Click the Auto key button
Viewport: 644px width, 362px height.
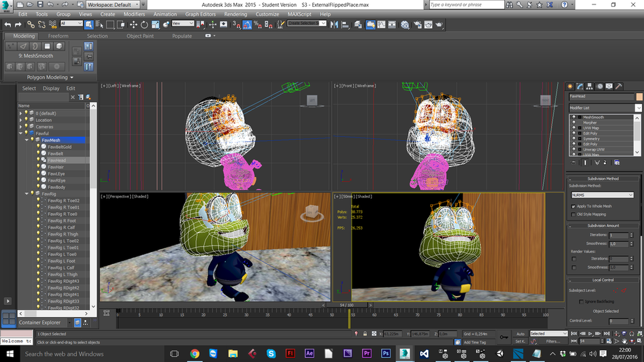coord(520,334)
